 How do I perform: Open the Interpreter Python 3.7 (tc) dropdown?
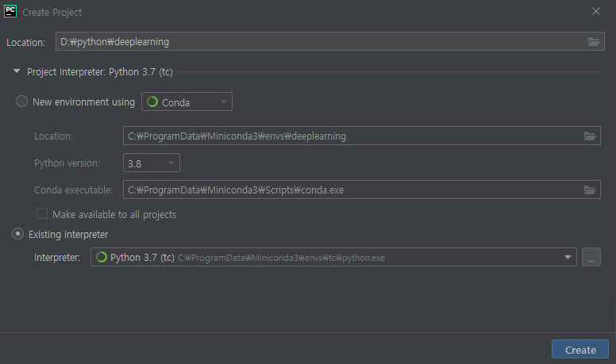click(x=333, y=257)
